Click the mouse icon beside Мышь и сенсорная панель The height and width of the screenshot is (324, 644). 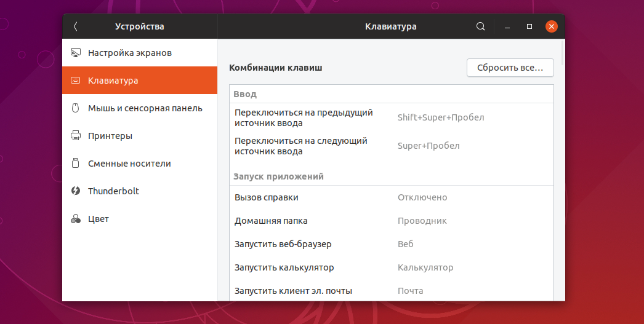click(76, 108)
